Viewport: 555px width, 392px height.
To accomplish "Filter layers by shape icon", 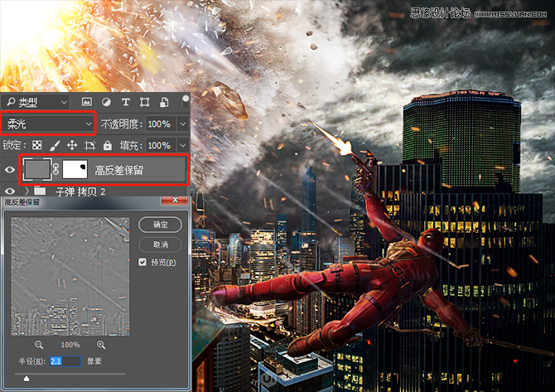I will (144, 102).
